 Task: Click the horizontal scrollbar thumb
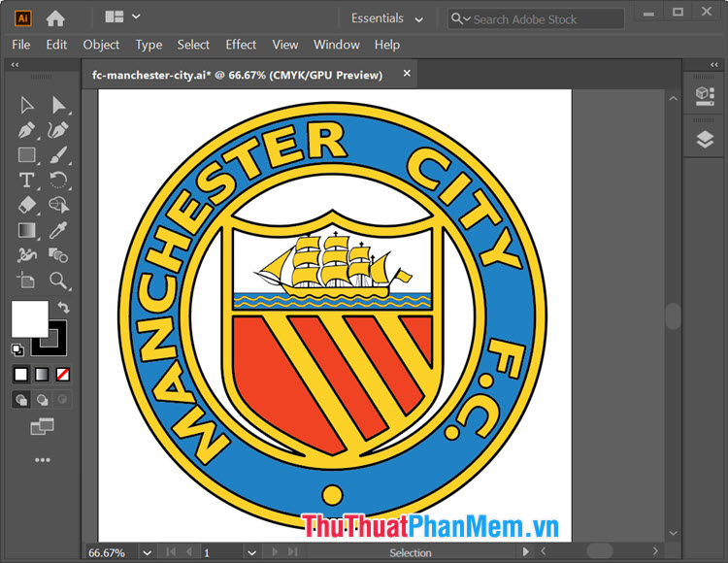pos(600,551)
